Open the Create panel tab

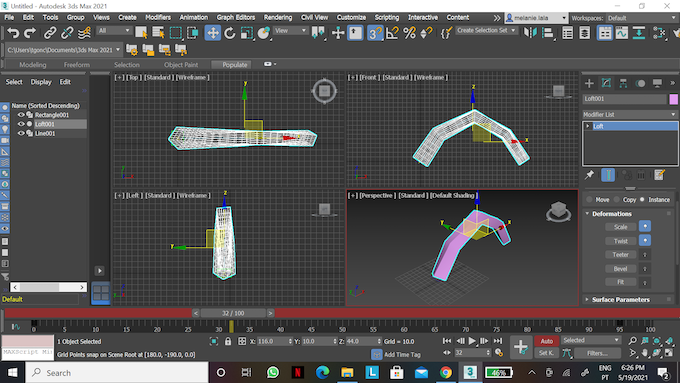(x=589, y=83)
